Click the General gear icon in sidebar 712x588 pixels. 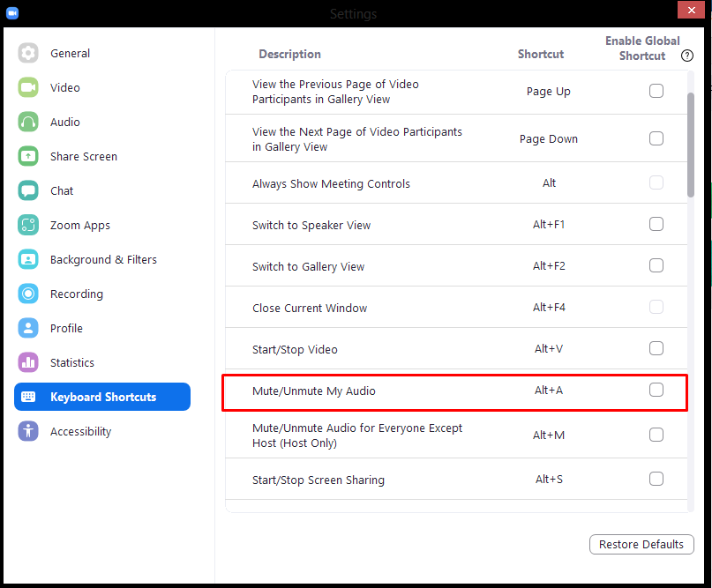28,53
